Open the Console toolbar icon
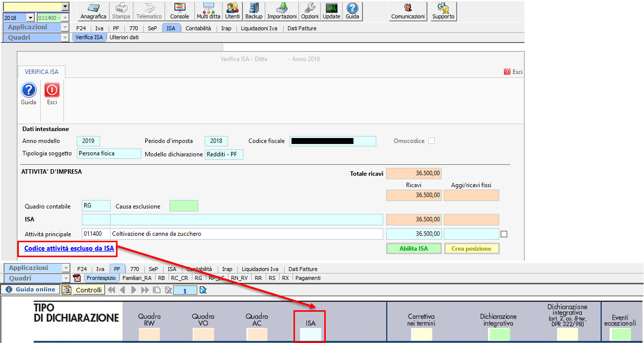The width and height of the screenshot is (644, 343). point(179,11)
